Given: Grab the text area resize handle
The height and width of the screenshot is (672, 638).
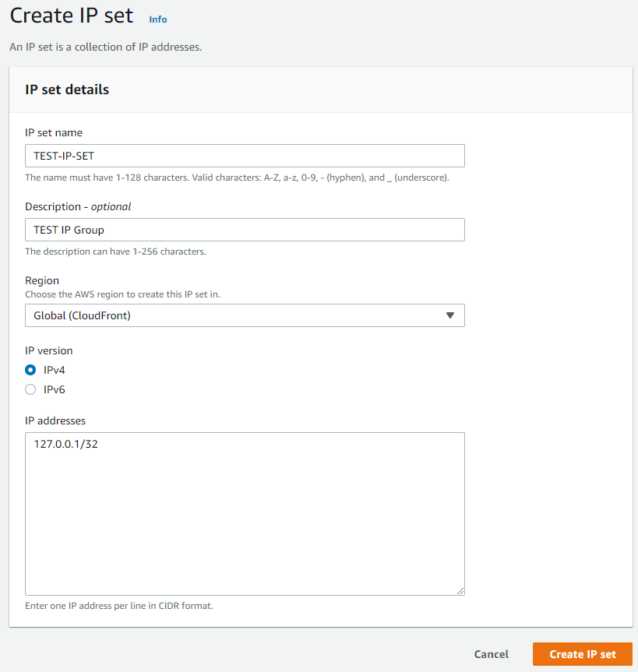Looking at the screenshot, I should [x=460, y=591].
